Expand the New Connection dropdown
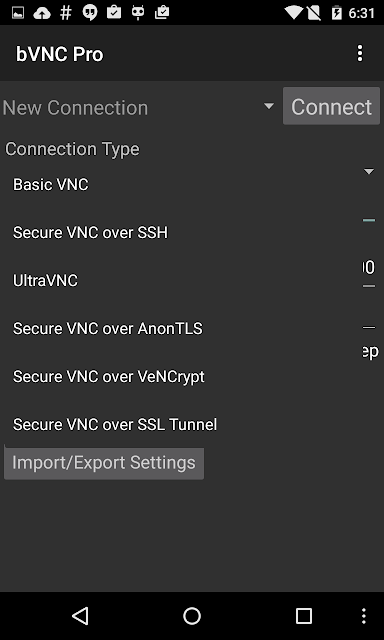 click(x=139, y=107)
